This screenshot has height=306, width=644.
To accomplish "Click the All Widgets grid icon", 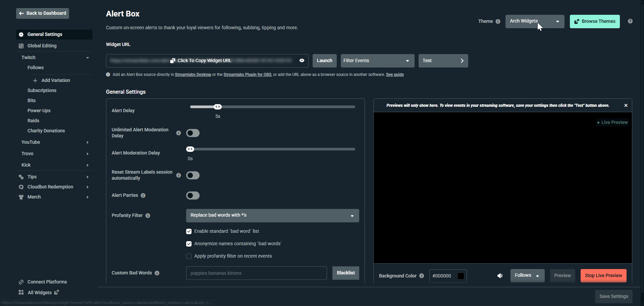I will click(21, 293).
